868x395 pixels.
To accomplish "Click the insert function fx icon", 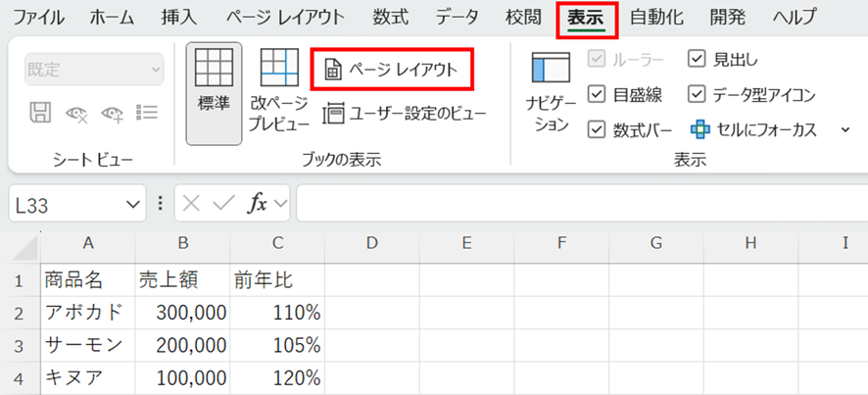I will (258, 204).
